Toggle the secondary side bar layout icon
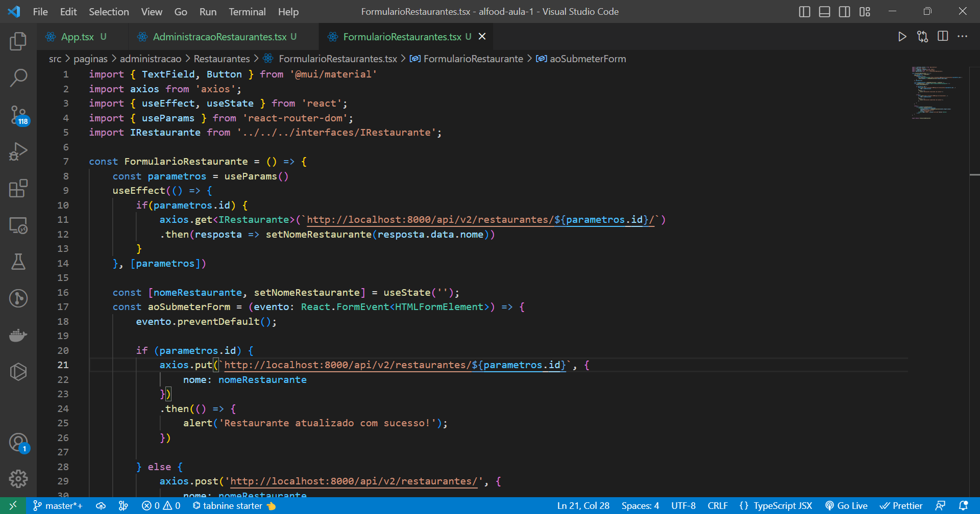This screenshot has height=514, width=980. coord(845,12)
